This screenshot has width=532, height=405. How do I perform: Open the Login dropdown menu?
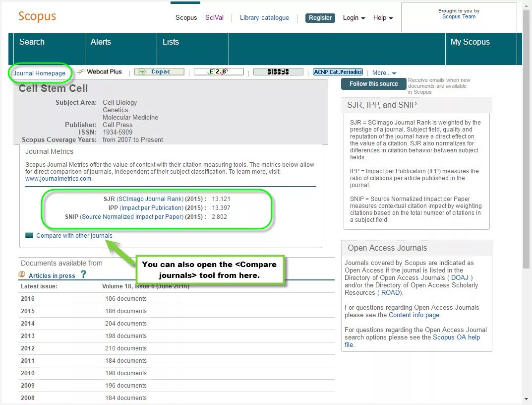354,18
